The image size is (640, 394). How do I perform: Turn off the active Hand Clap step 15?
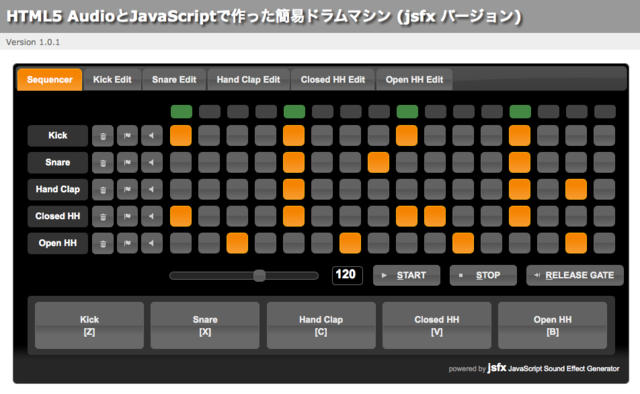coord(576,189)
